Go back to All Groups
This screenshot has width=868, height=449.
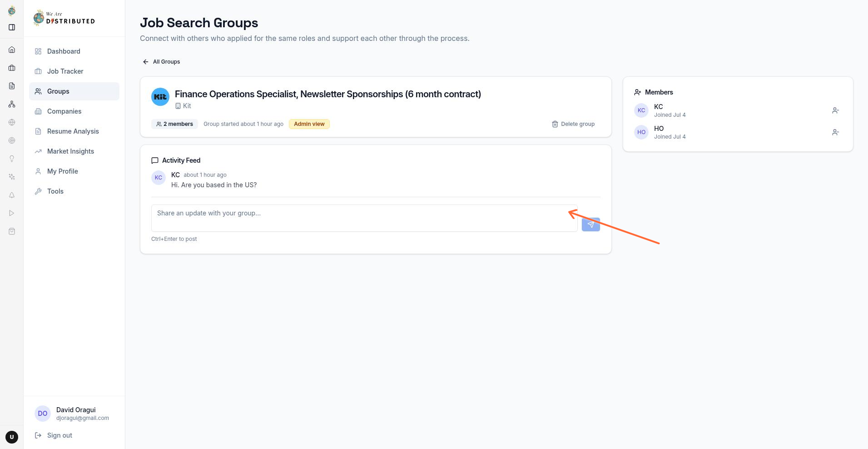click(x=161, y=62)
